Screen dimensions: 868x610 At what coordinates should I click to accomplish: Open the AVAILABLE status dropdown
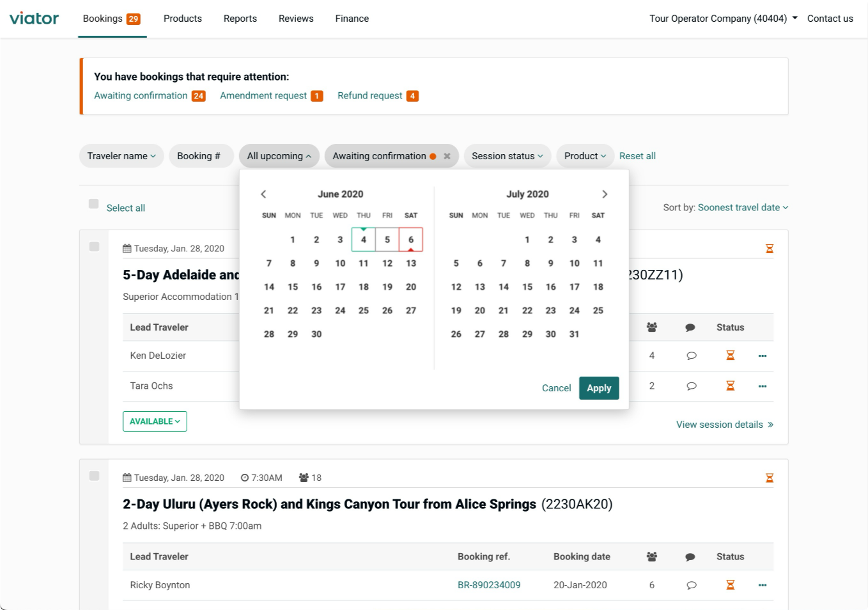click(155, 421)
